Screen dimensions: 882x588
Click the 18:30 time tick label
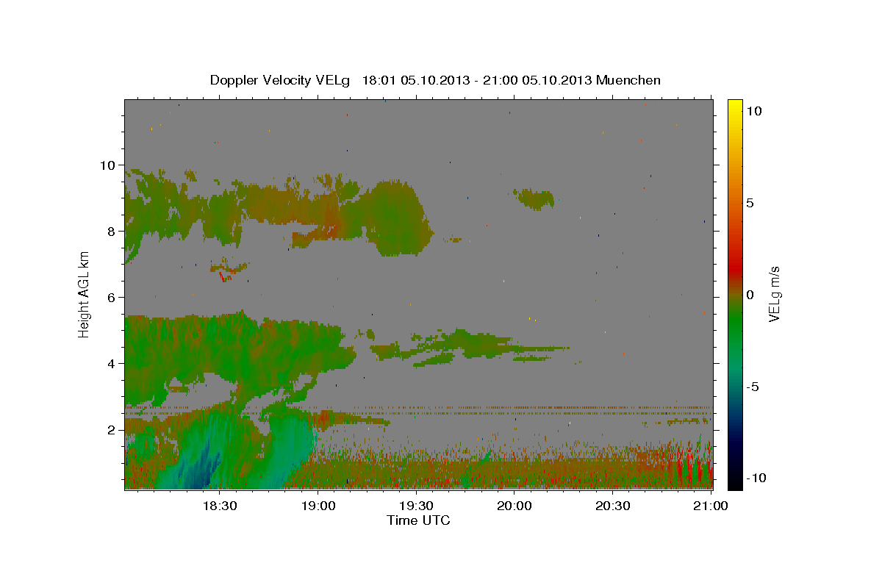click(219, 506)
